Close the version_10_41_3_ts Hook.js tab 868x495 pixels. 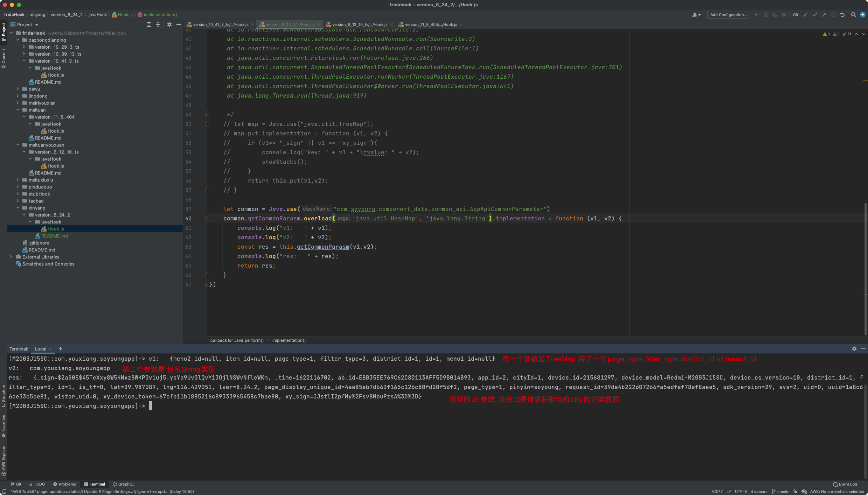(252, 24)
